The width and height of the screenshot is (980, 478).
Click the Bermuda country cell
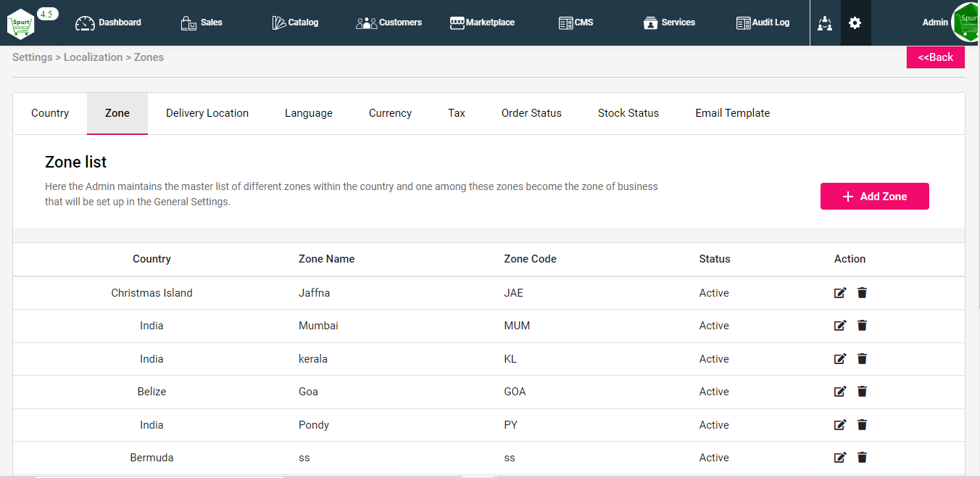tap(151, 458)
